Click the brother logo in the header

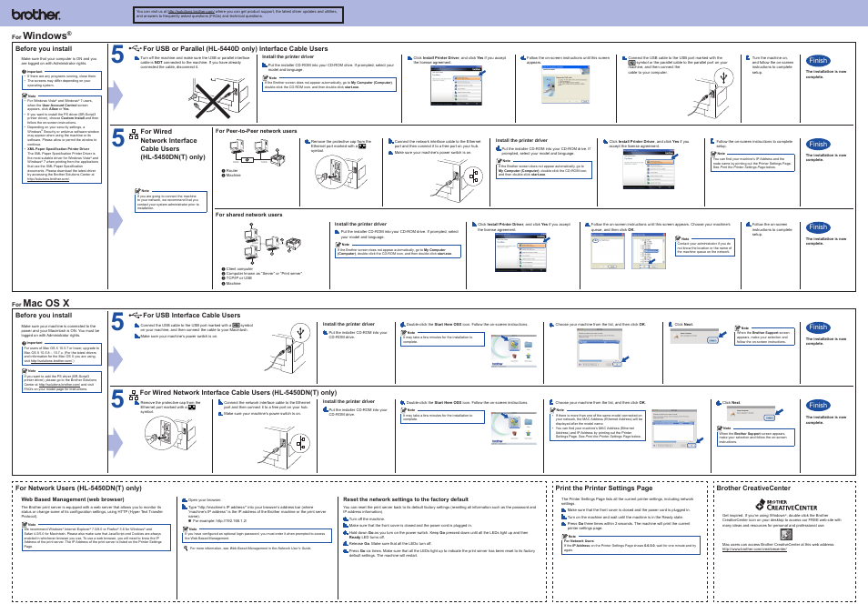(x=36, y=15)
